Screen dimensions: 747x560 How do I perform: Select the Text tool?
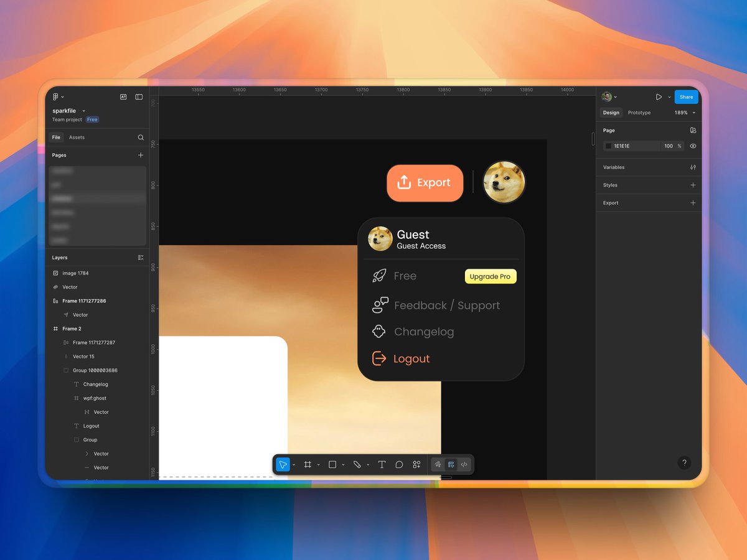click(x=382, y=465)
